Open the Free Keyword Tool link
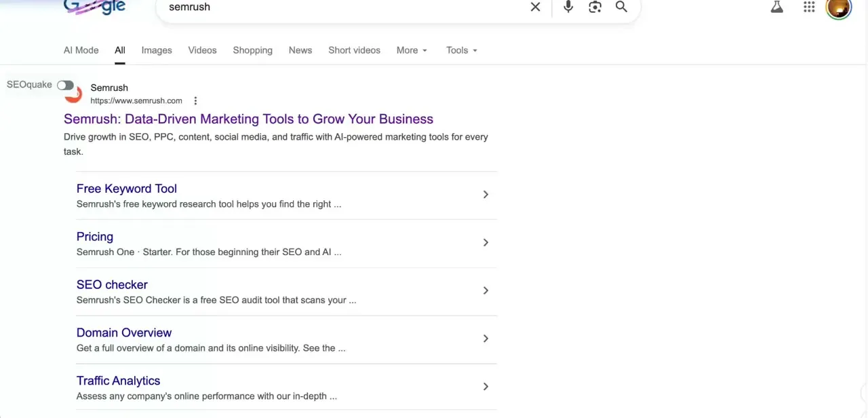Viewport: 868px width, 418px height. click(127, 189)
